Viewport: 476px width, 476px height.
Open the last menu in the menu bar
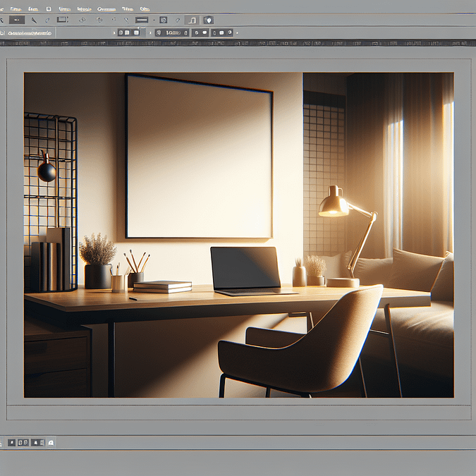click(x=145, y=8)
